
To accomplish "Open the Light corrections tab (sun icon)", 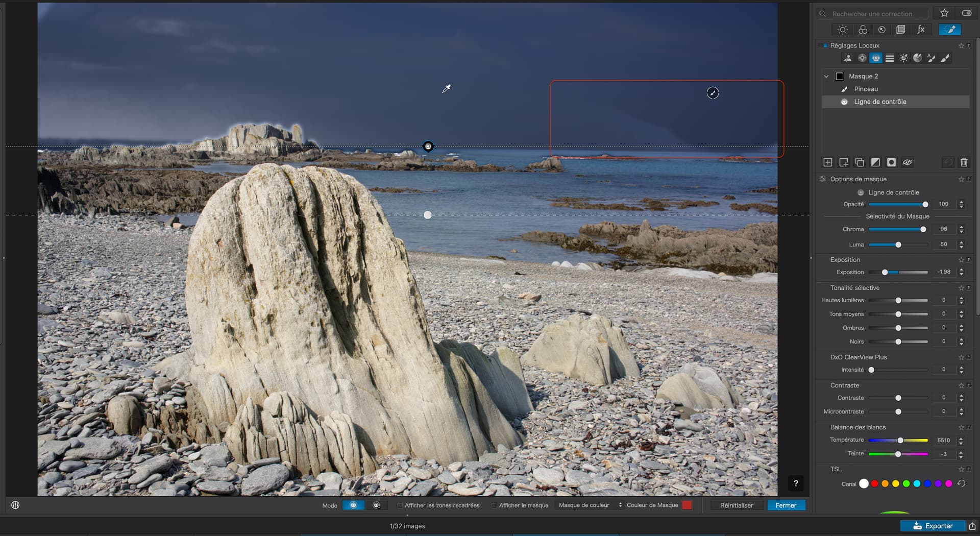I will pyautogui.click(x=843, y=30).
